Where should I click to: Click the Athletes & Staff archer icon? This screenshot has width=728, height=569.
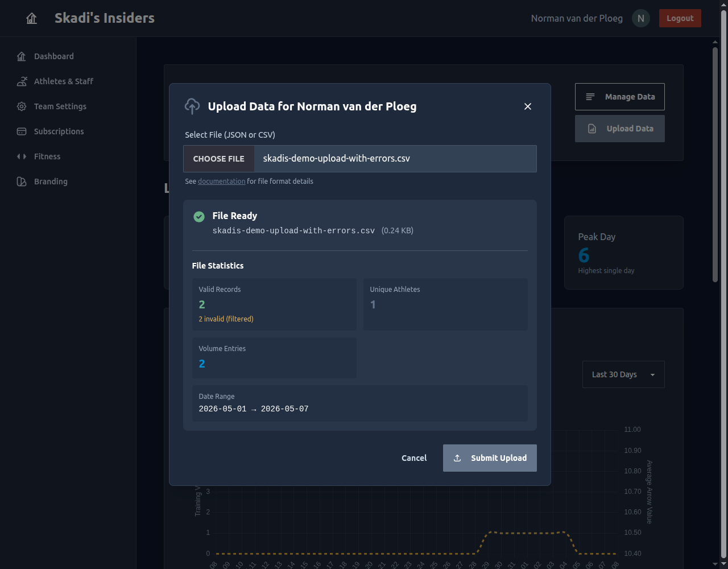pos(22,81)
